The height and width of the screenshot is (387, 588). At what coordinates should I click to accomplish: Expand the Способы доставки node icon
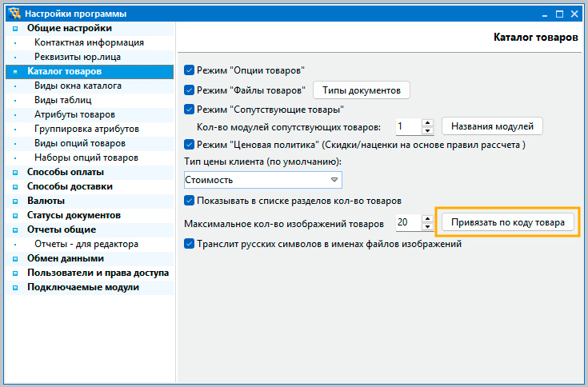(x=15, y=186)
